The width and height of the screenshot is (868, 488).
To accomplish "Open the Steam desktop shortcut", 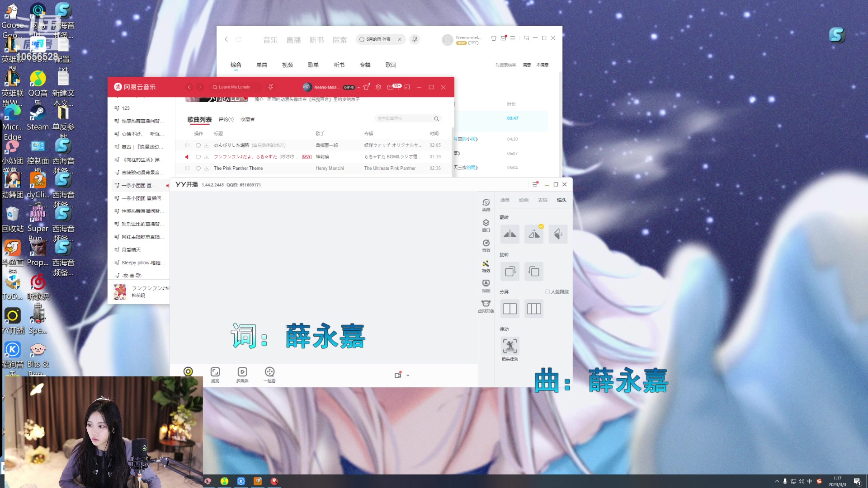I will [x=38, y=118].
